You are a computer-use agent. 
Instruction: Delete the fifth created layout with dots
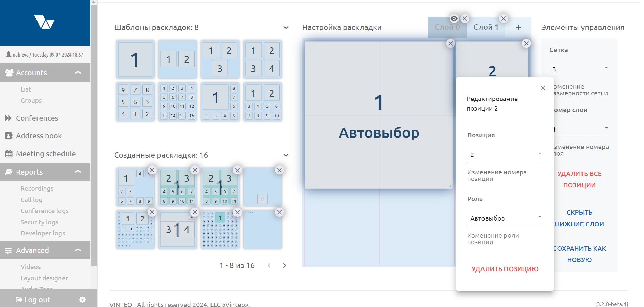[152, 212]
